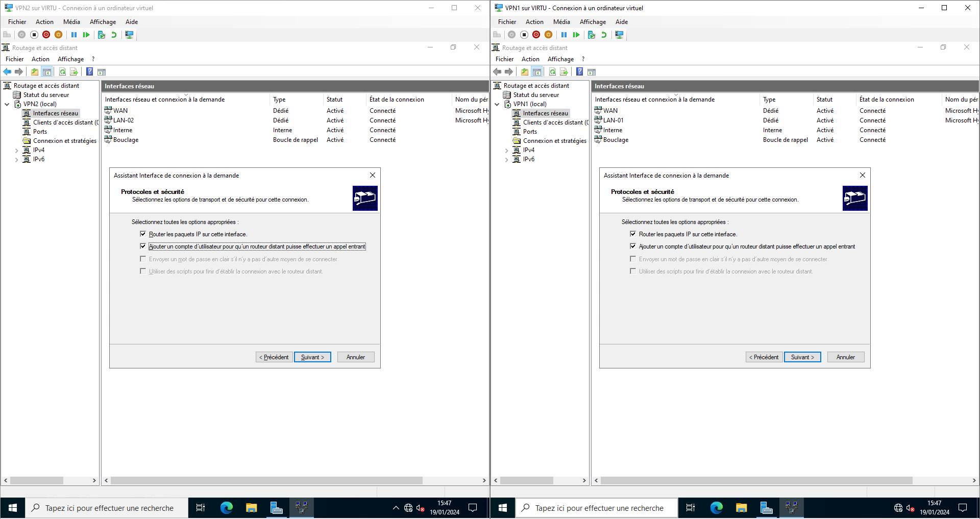This screenshot has width=980, height=519.
Task: Click red shutdown icon in VPN1 window
Action: tap(536, 35)
